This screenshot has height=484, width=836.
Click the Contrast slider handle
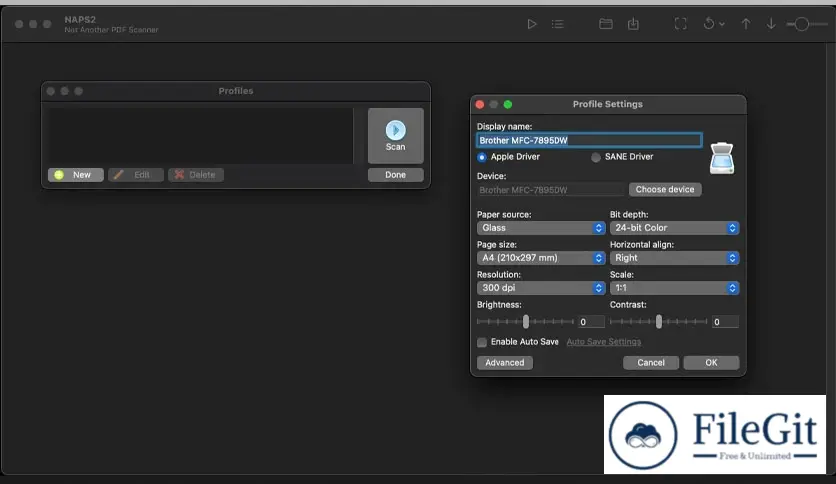coord(659,321)
